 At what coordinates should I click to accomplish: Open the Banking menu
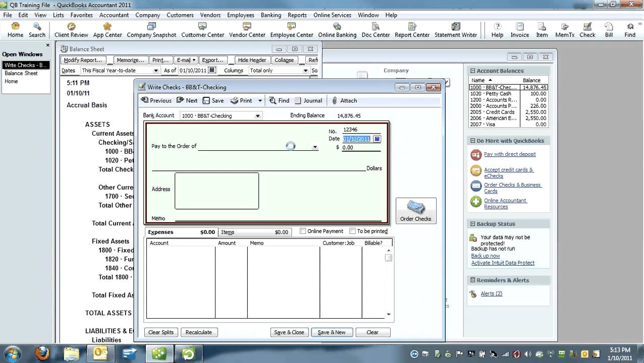tap(271, 15)
